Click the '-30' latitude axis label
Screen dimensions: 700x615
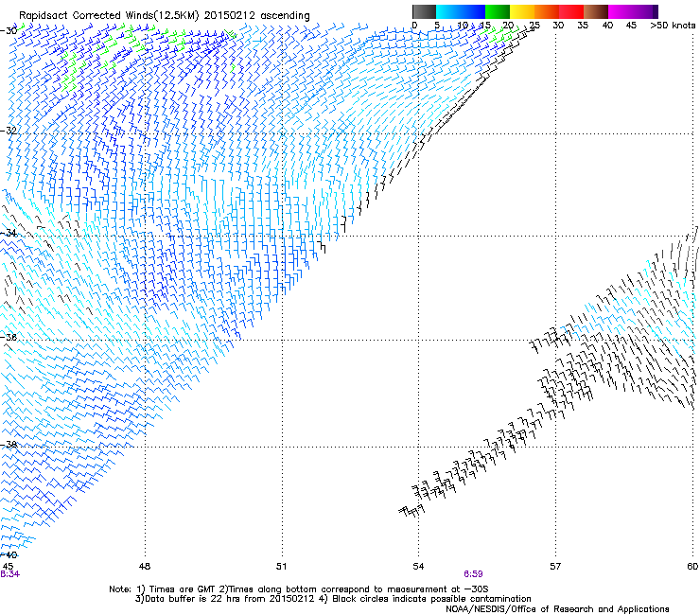click(x=9, y=31)
